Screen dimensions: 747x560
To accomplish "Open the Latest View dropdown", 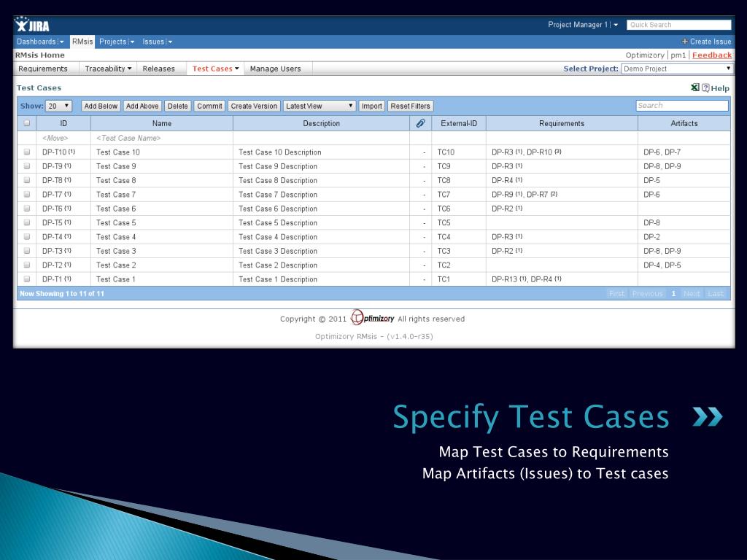I will click(320, 106).
